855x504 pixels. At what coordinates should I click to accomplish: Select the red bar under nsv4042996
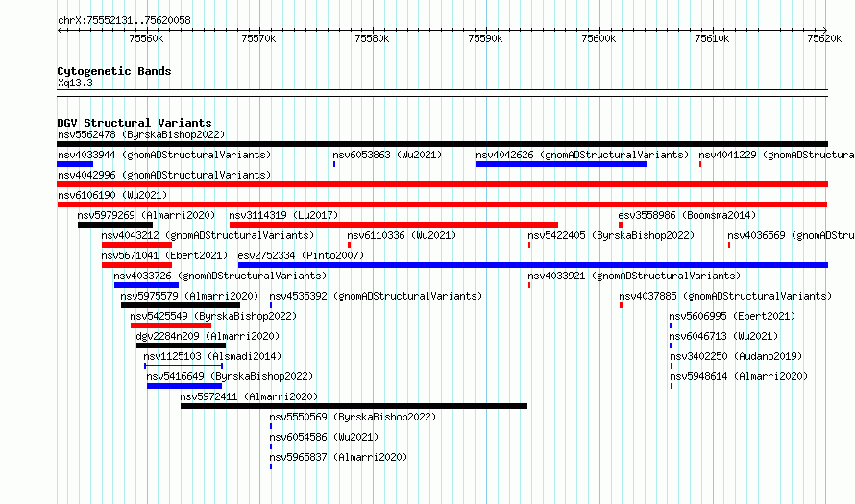click(442, 184)
